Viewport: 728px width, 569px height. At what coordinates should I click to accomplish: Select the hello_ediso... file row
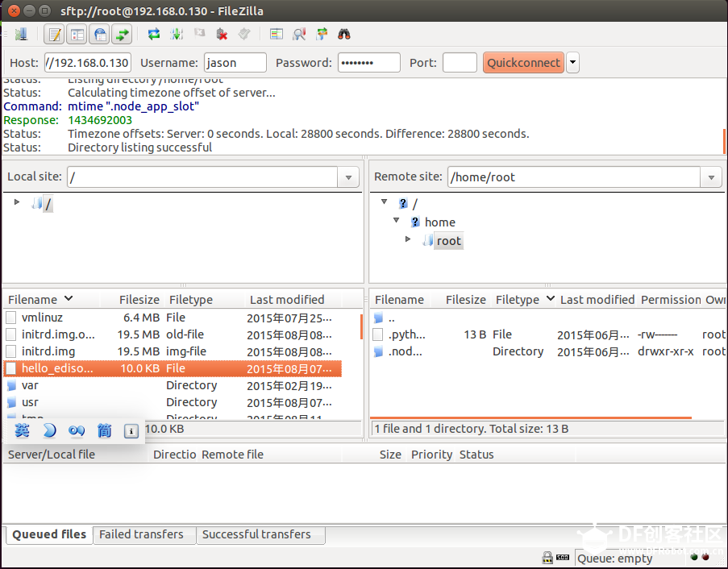(x=173, y=368)
